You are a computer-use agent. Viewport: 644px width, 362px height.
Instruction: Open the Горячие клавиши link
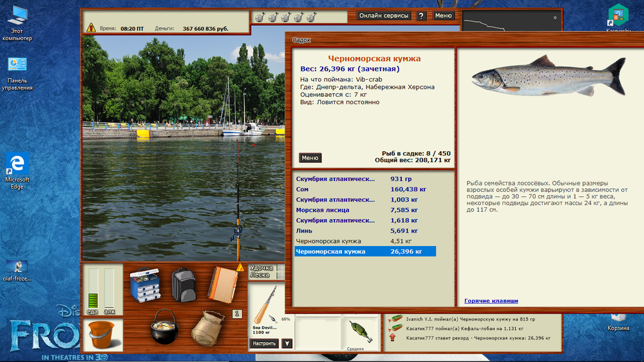(x=491, y=301)
